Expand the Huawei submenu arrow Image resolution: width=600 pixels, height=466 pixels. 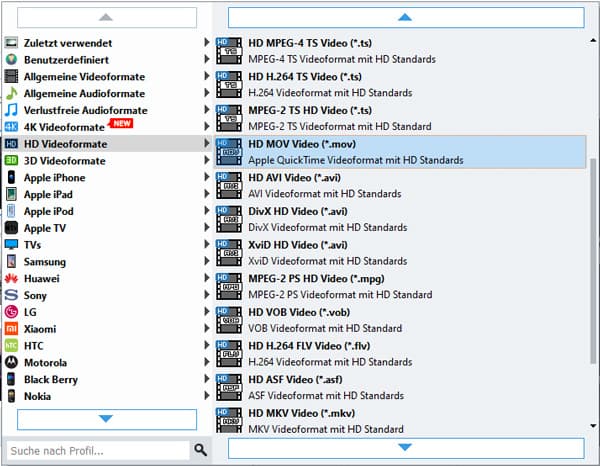[x=207, y=278]
